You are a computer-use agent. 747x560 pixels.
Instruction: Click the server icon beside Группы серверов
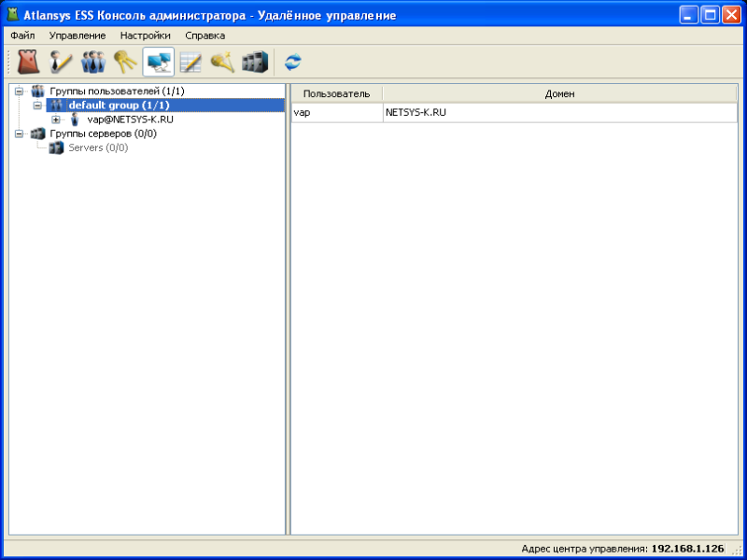tap(37, 133)
